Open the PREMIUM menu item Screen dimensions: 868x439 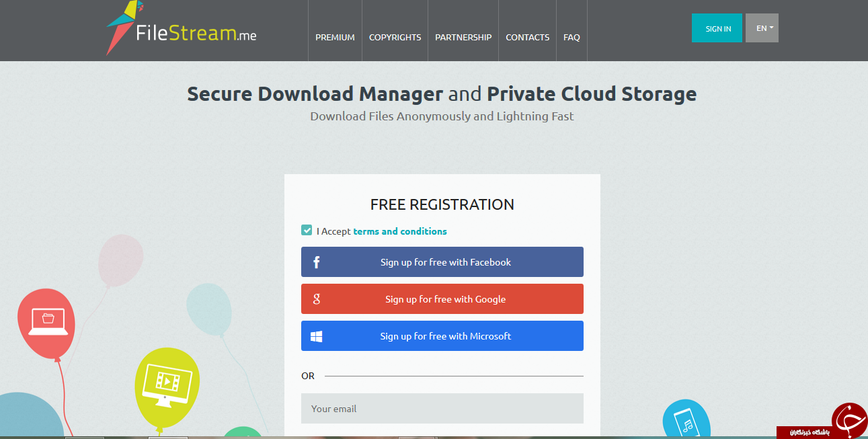pos(335,38)
